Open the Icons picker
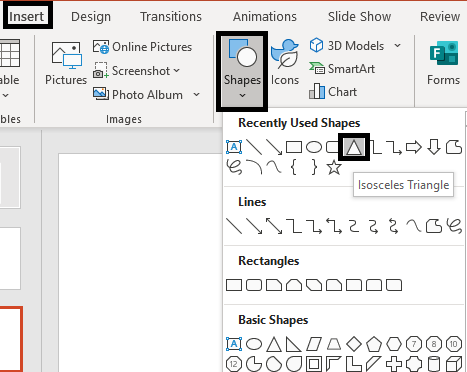 [285, 63]
